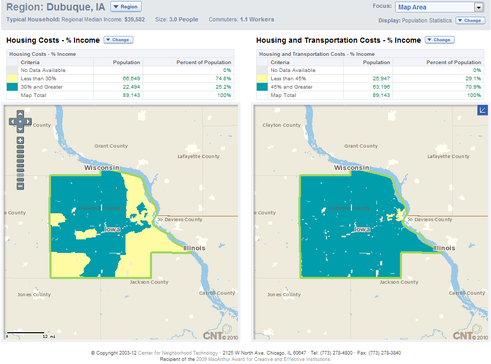Image resolution: width=491 pixels, height=364 pixels.
Task: Click Iowa label on left map
Action: (x=112, y=229)
